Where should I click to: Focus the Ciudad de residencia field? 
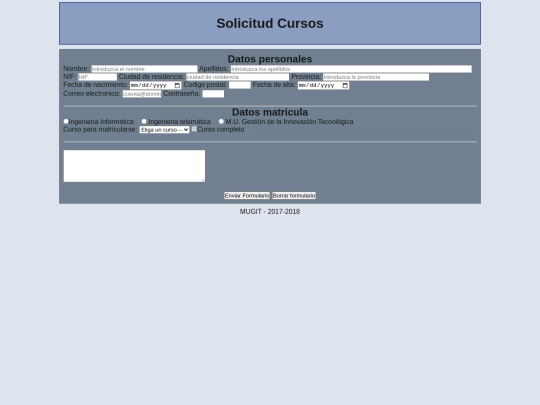point(238,77)
